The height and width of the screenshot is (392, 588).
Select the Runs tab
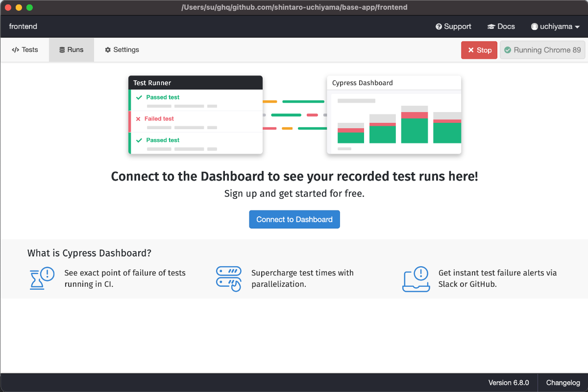72,50
